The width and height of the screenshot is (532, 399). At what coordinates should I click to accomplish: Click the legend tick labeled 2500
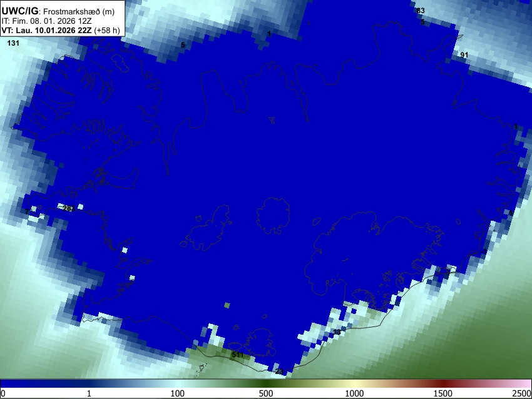[x=522, y=393]
